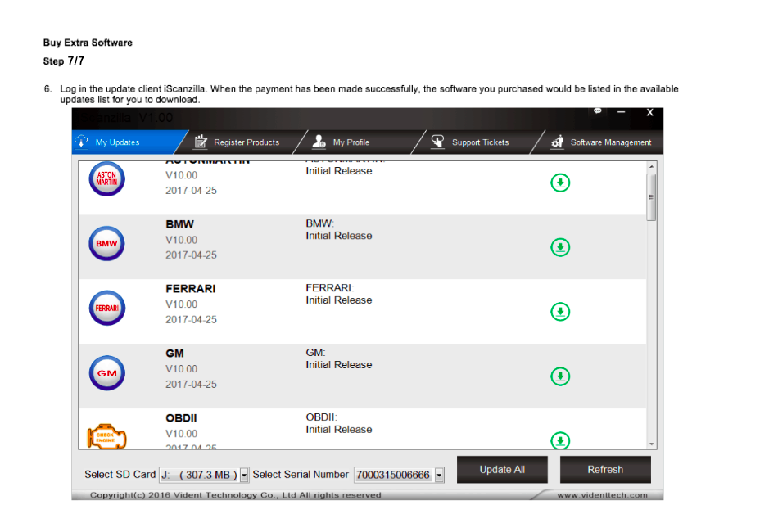778x532 pixels.
Task: Open the www.videnttech.com link
Action: click(603, 495)
